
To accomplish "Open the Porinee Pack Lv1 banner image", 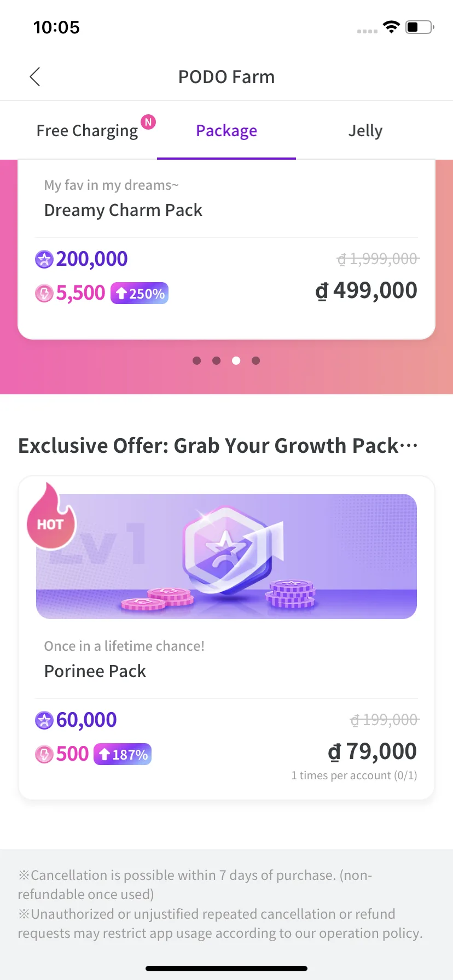I will pyautogui.click(x=226, y=556).
